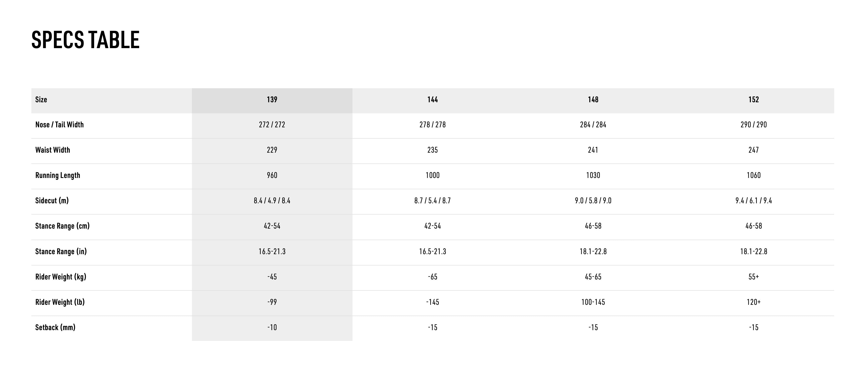
Task: Select the 55+ rider weight value
Action: coord(753,277)
